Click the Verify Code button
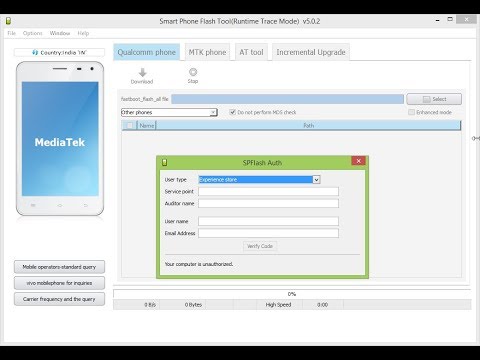The image size is (480, 360). click(x=260, y=246)
